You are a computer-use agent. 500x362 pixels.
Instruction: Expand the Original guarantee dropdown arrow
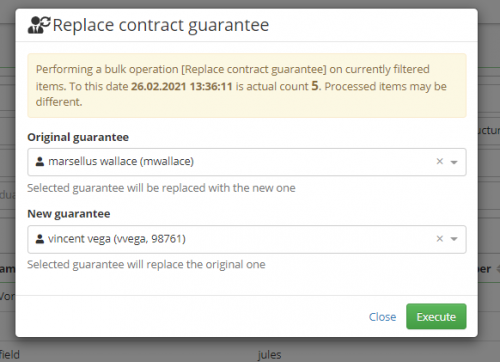pyautogui.click(x=454, y=162)
